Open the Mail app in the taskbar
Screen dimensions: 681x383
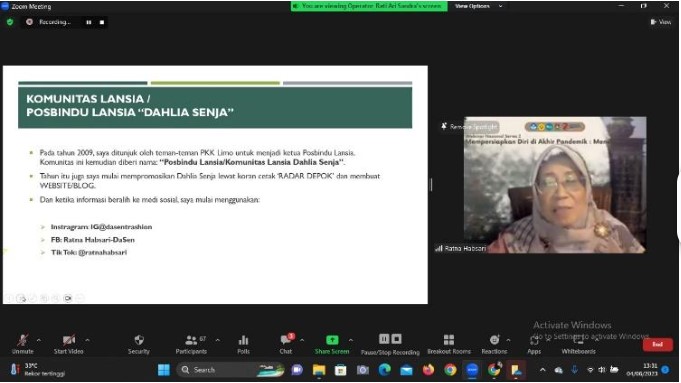(x=407, y=370)
